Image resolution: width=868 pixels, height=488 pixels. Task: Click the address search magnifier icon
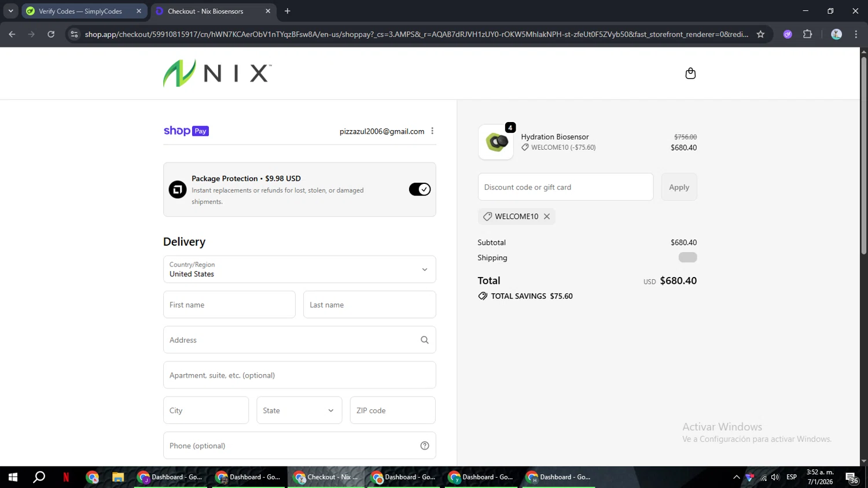(425, 340)
